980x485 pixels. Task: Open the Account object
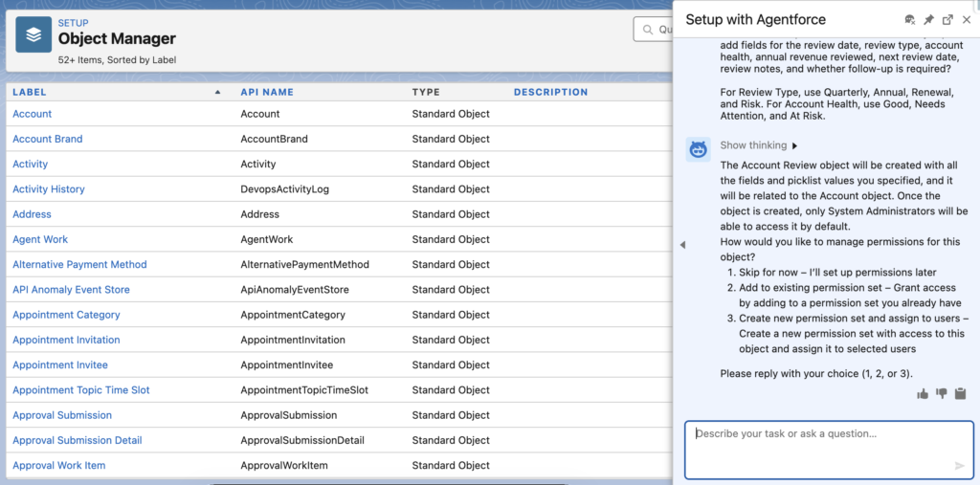tap(32, 114)
